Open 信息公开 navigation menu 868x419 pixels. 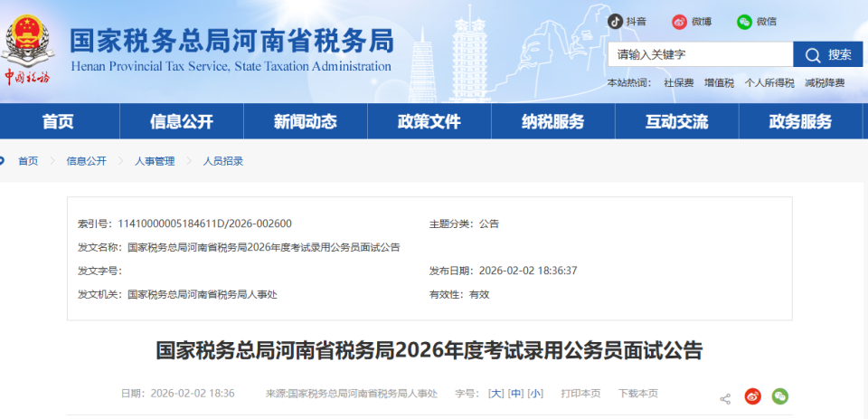tap(182, 121)
